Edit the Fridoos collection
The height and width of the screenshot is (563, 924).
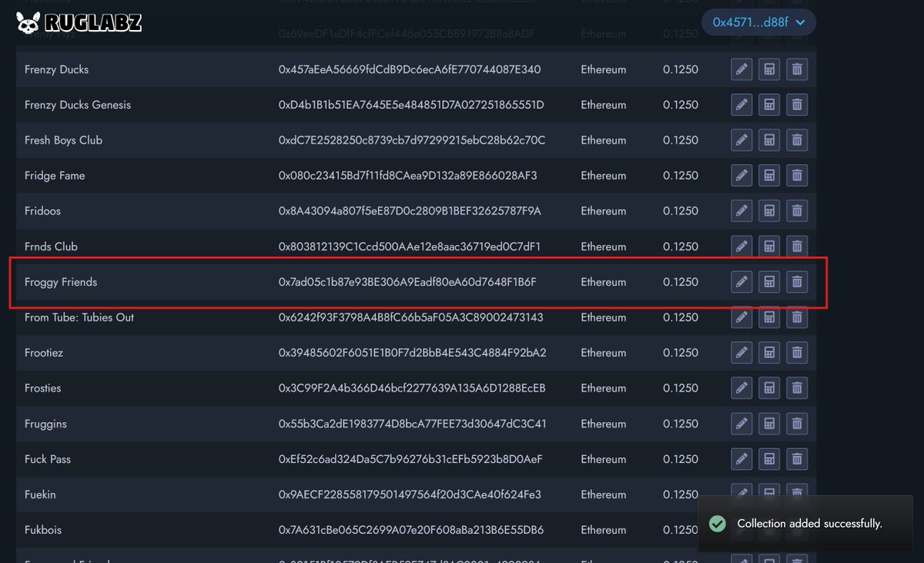(x=741, y=211)
